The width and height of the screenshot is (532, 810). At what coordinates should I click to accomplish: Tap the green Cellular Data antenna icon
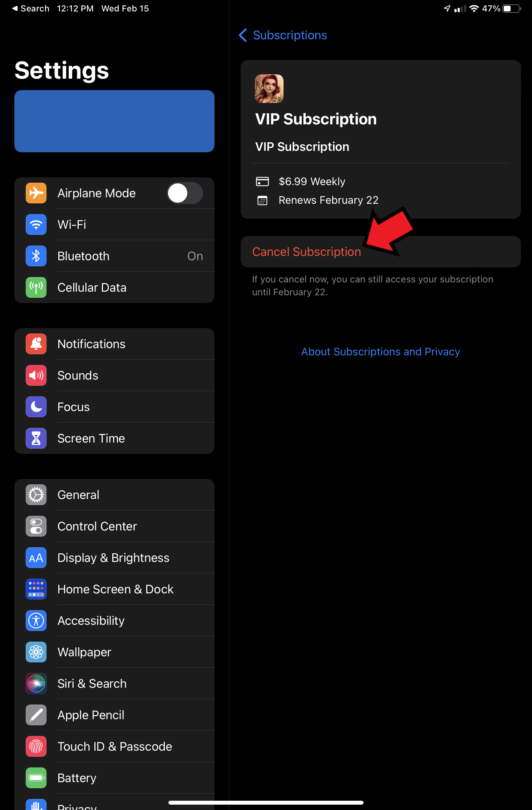[x=36, y=287]
